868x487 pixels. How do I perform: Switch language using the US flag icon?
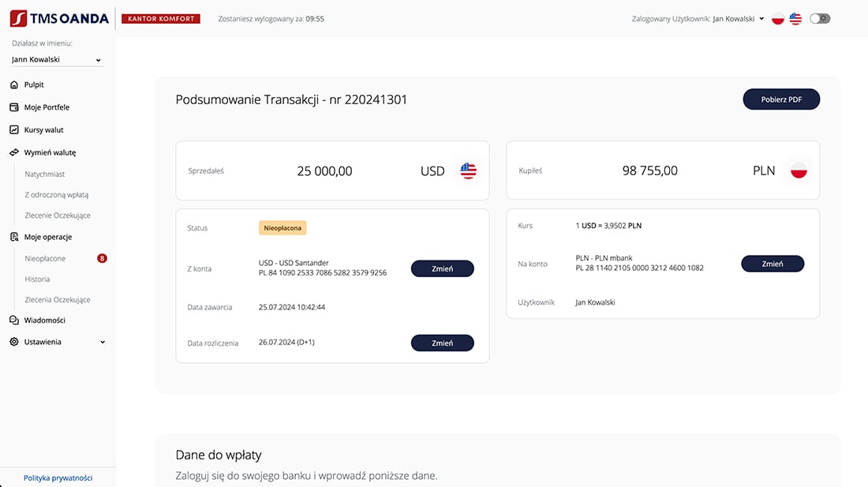(x=795, y=19)
